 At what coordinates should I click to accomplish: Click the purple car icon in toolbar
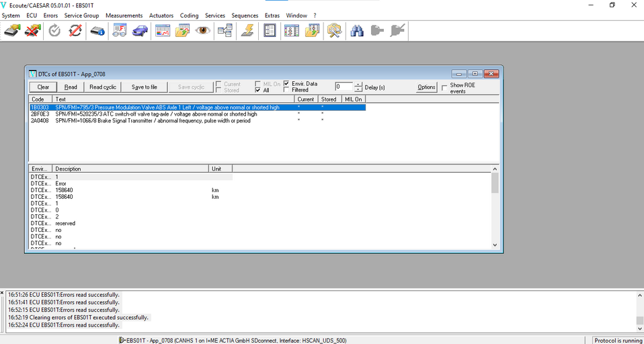coord(140,31)
